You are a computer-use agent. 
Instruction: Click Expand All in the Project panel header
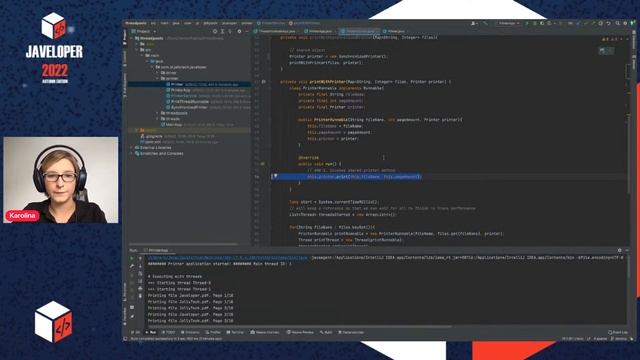222,31
